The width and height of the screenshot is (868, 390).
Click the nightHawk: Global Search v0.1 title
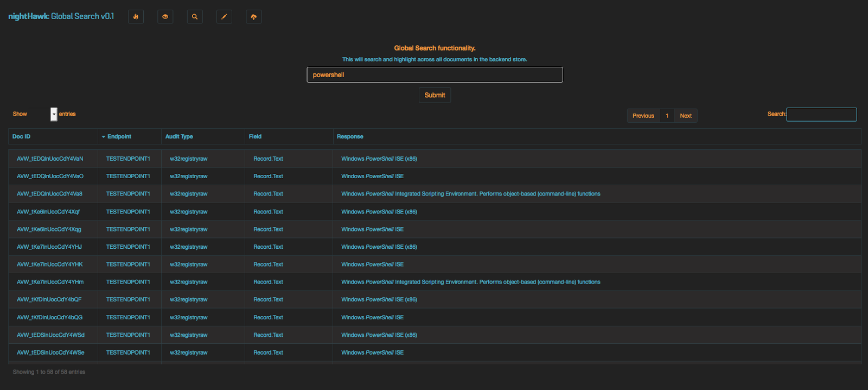click(61, 16)
